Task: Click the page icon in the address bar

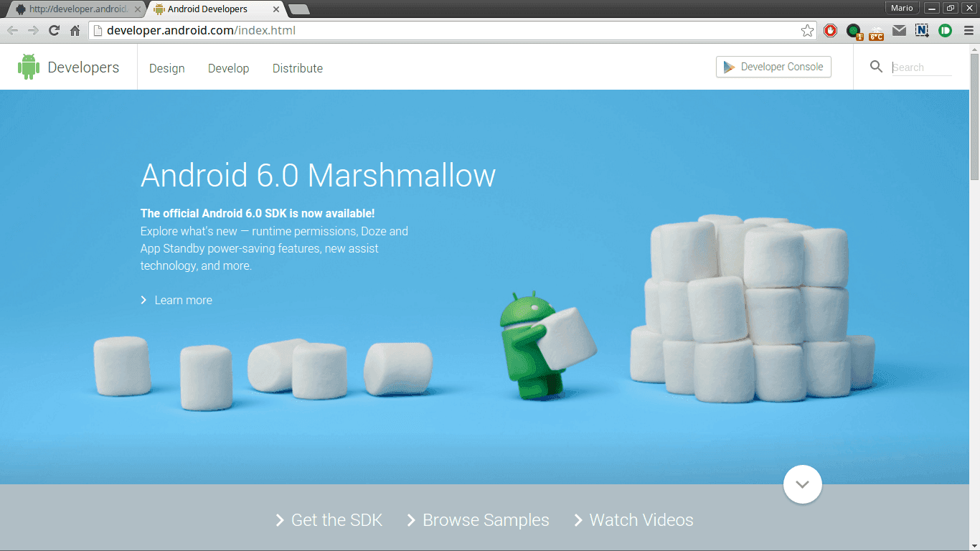Action: (98, 30)
